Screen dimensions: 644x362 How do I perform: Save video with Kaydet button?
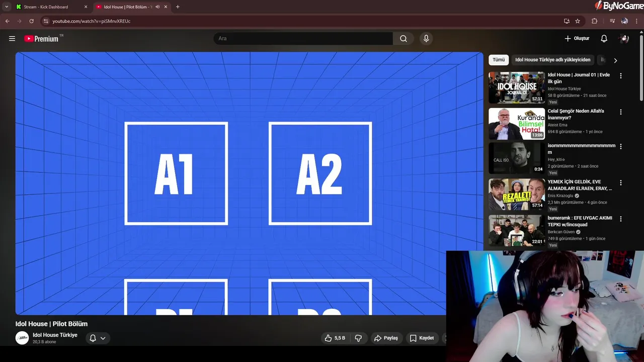coord(422,338)
